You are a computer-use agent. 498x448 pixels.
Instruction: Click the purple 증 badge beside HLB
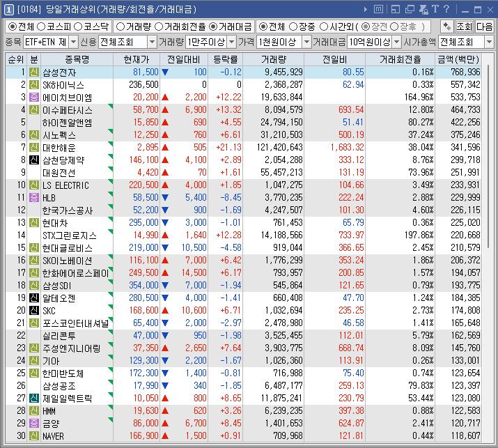coord(34,197)
